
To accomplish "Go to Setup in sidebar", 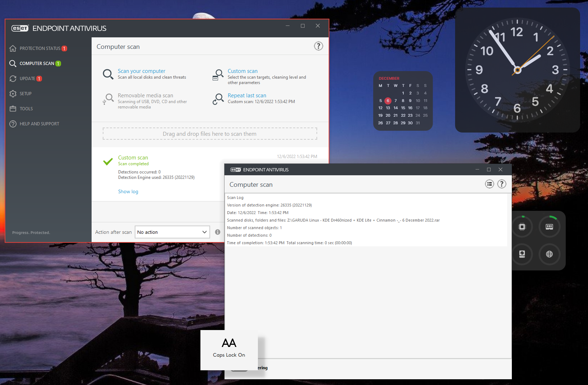I will (26, 94).
